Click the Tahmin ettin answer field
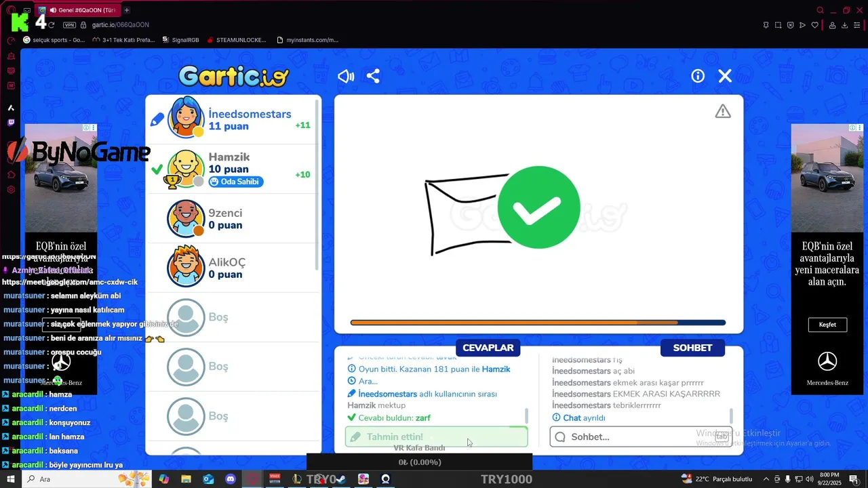 point(436,437)
